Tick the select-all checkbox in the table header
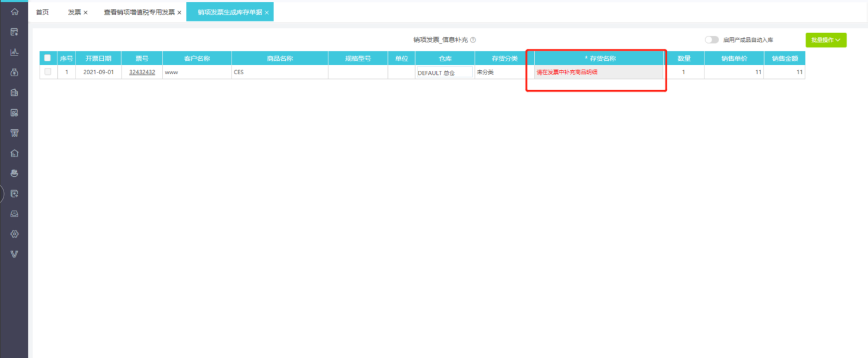Screen dimensions: 868x358 click(48, 58)
